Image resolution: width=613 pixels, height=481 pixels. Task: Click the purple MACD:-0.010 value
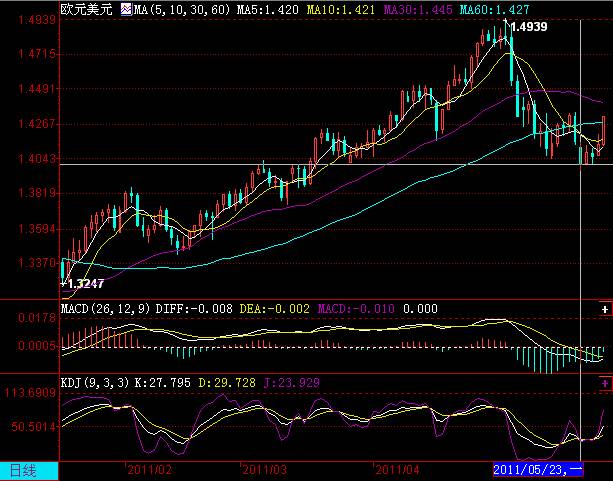point(356,309)
